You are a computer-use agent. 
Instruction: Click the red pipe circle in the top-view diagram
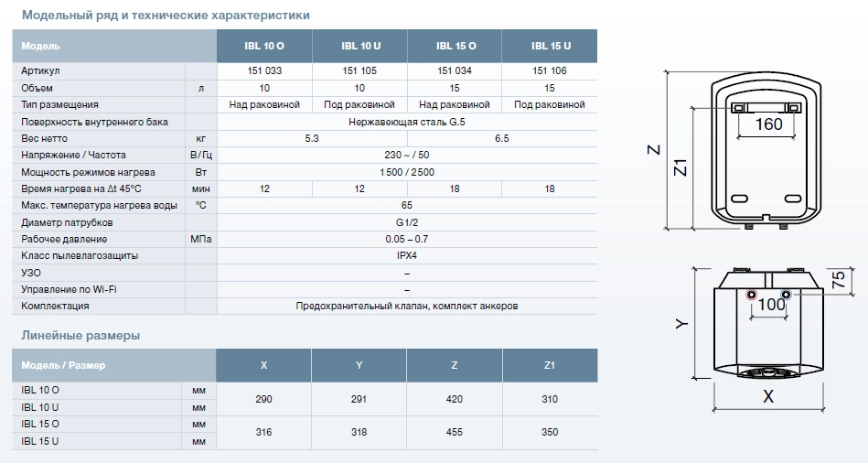(751, 296)
